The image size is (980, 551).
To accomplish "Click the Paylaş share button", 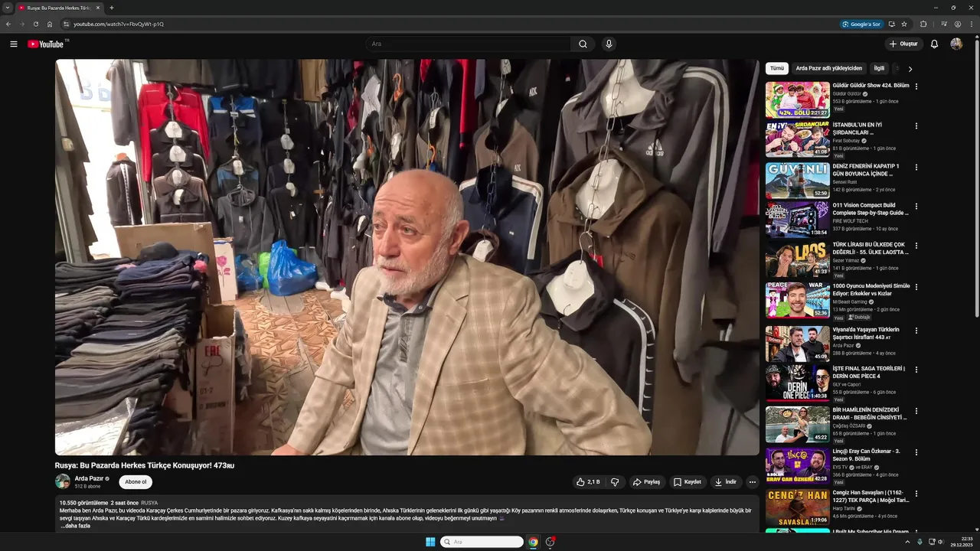I will 646,482.
